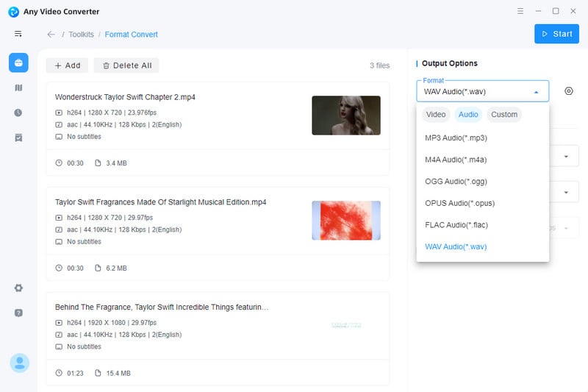Image resolution: width=588 pixels, height=392 pixels.
Task: Switch to the Custom format tab
Action: tap(504, 115)
